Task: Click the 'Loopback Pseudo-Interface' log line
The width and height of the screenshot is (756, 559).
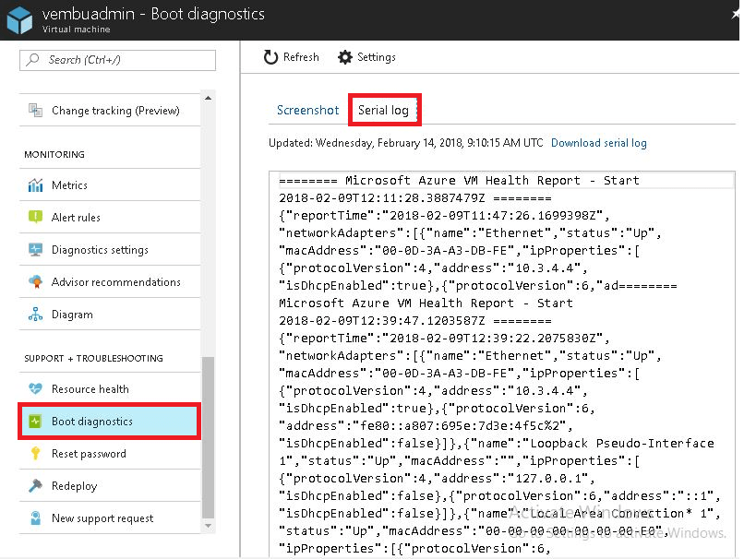Action: (497, 443)
